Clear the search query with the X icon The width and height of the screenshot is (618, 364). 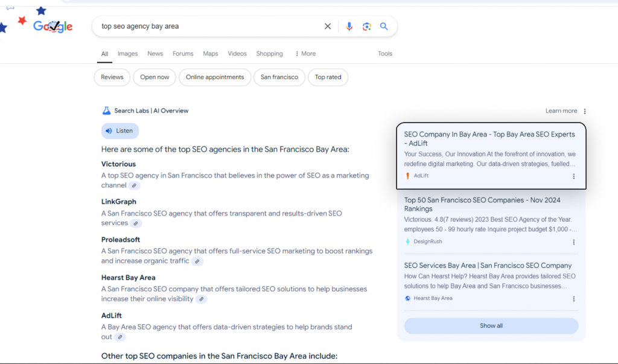click(x=328, y=26)
